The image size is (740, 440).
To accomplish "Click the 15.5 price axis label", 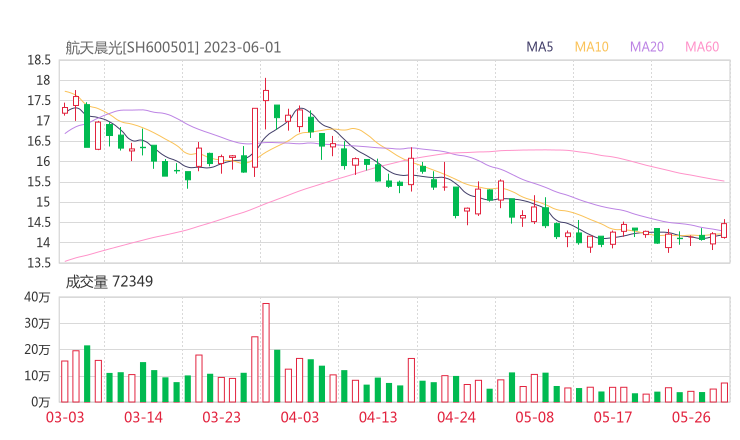I will point(39,182).
